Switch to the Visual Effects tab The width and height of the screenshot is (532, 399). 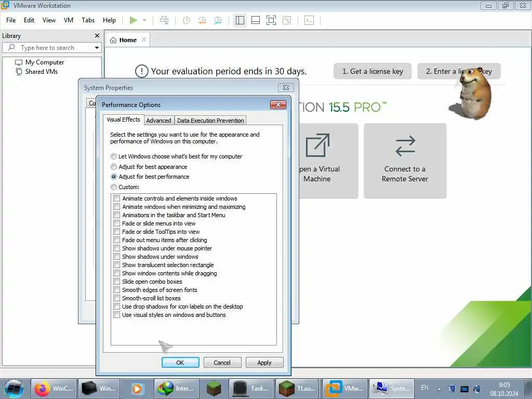point(123,119)
